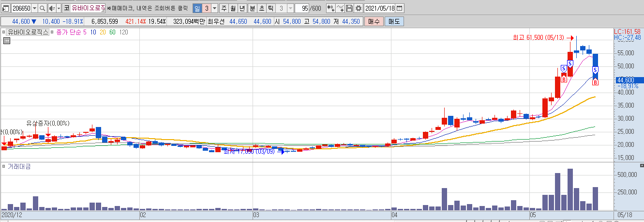Click the 유상증자(0,00%) event label
This screenshot has width=644, height=222.
(48, 123)
